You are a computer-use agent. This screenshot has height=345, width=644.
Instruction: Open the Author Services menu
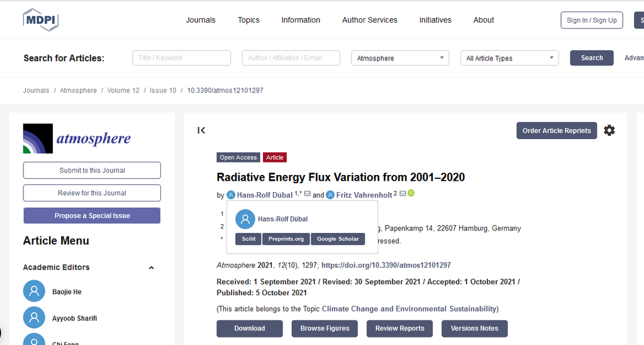369,20
